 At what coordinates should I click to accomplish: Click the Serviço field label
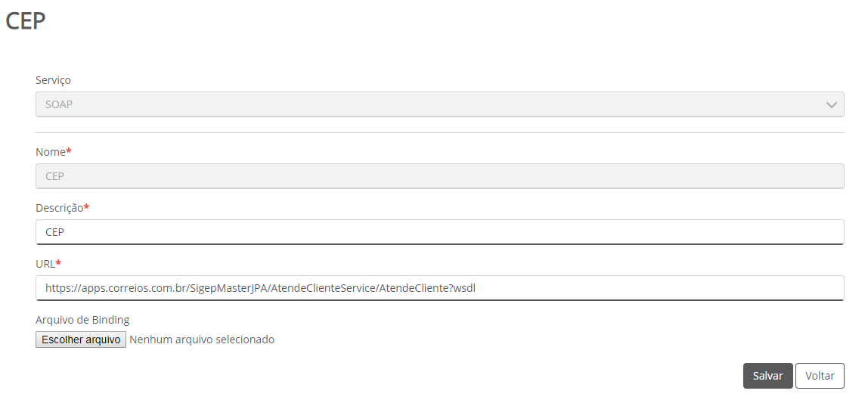click(53, 80)
